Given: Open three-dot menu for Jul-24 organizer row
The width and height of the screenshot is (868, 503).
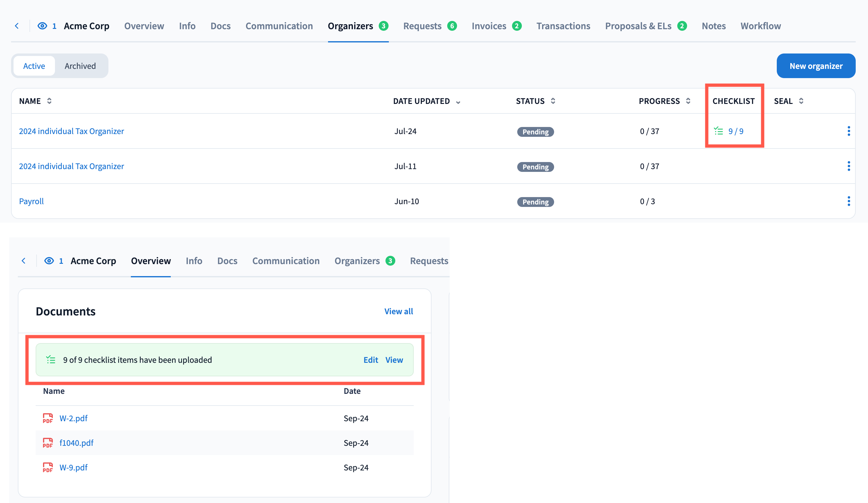Looking at the screenshot, I should (x=848, y=131).
